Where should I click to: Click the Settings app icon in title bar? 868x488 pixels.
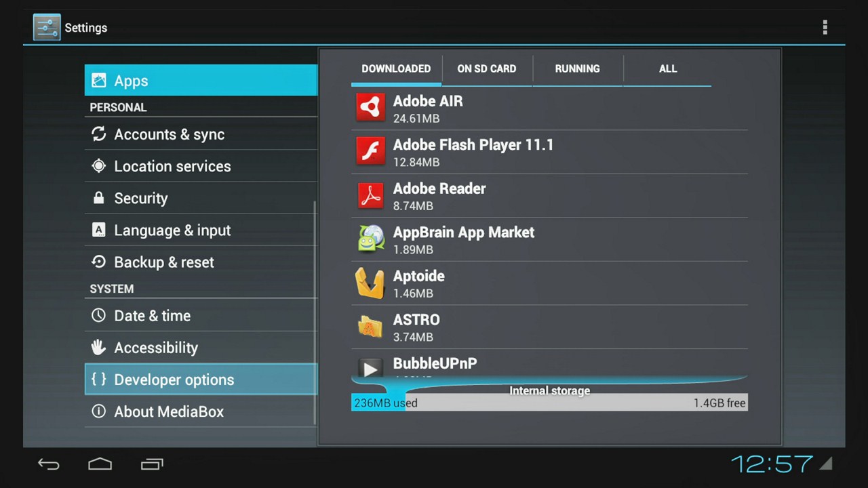pos(47,27)
